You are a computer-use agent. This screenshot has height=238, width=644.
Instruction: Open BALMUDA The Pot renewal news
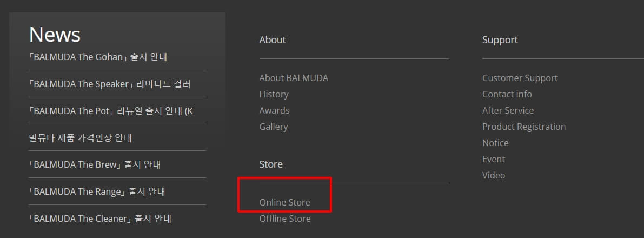pos(111,111)
